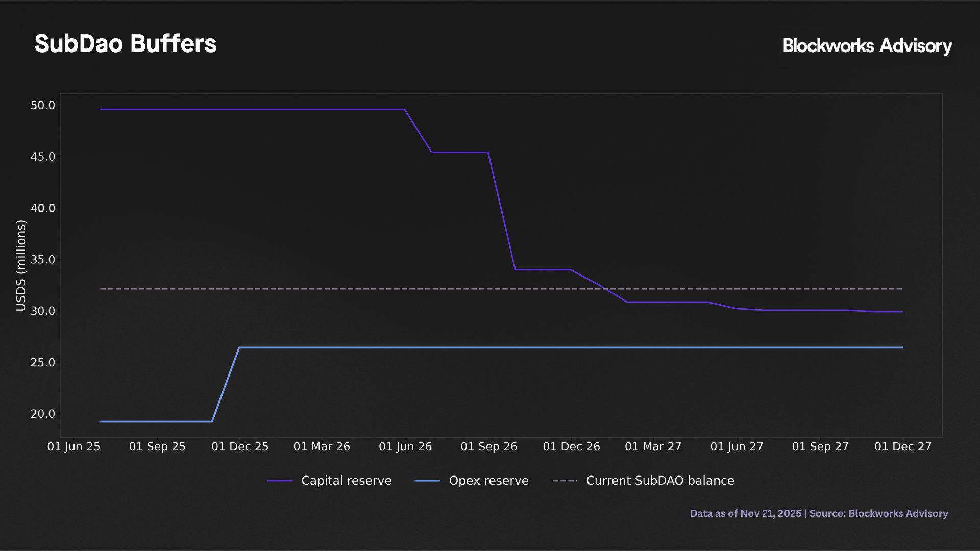Select the 01 Mar 27 axis tick
The width and height of the screenshot is (980, 551).
[653, 447]
